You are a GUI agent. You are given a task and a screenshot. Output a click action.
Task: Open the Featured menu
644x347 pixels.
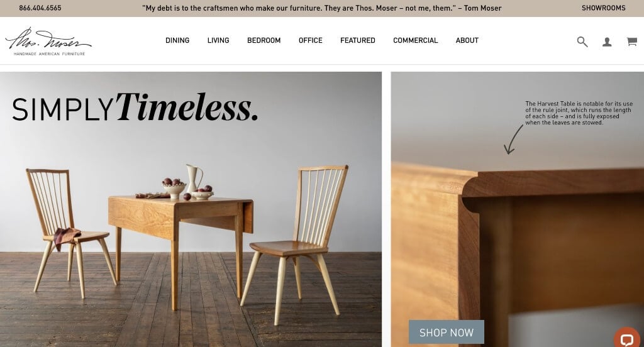(x=358, y=40)
